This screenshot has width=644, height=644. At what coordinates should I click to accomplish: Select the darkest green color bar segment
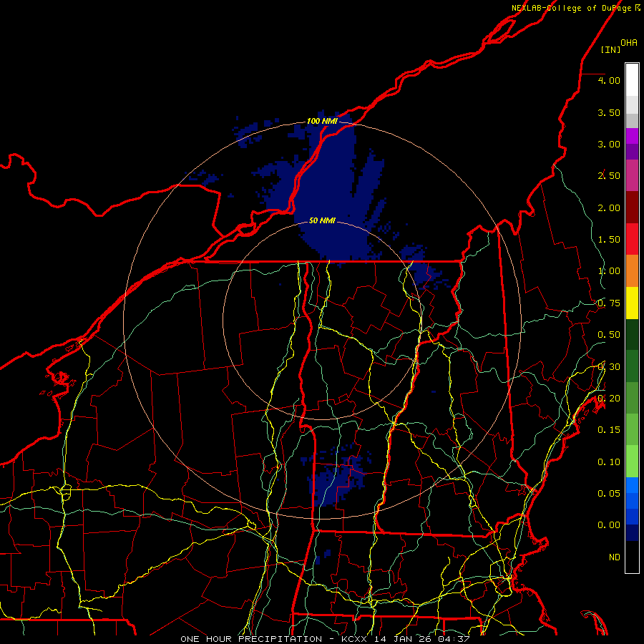632,334
